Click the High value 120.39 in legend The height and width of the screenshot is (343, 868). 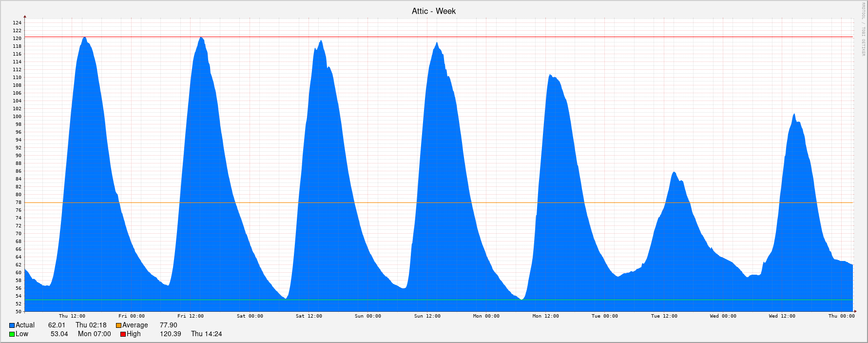170,334
